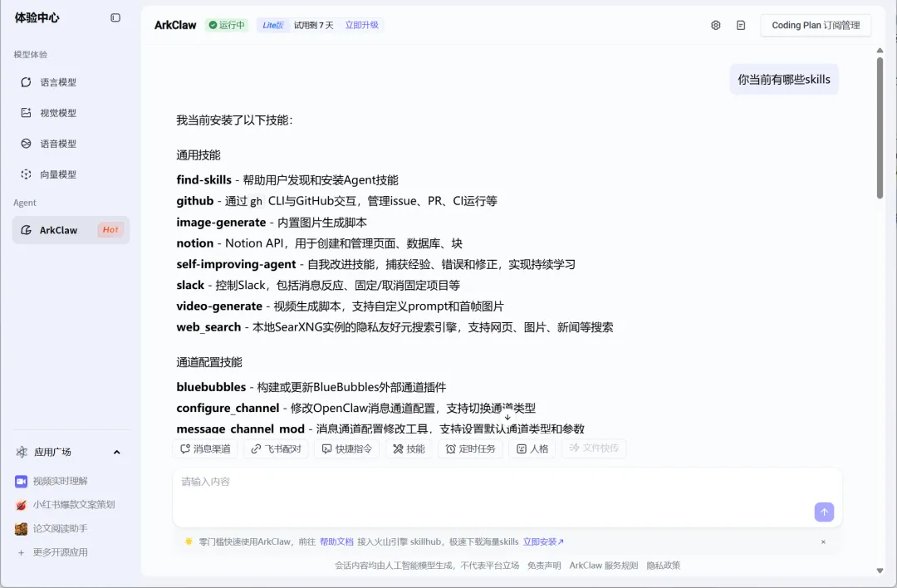The image size is (897, 588).
Task: Click 通道配置技能 heading
Action: pos(209,362)
